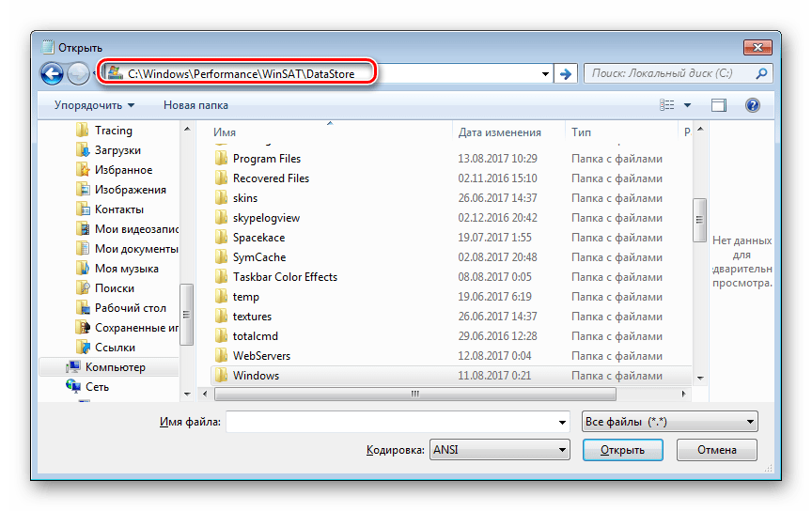Click the search magnifier icon

[x=761, y=73]
